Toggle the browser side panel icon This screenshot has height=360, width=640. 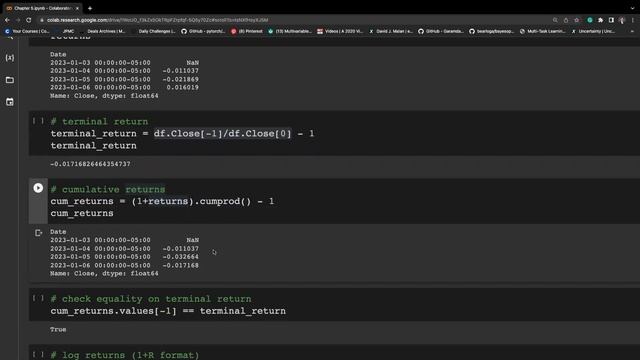(611, 20)
